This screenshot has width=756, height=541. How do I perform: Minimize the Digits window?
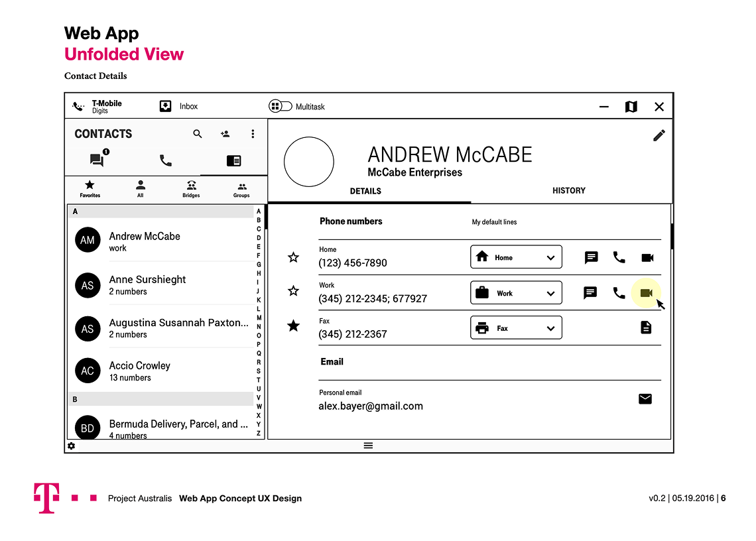[603, 107]
